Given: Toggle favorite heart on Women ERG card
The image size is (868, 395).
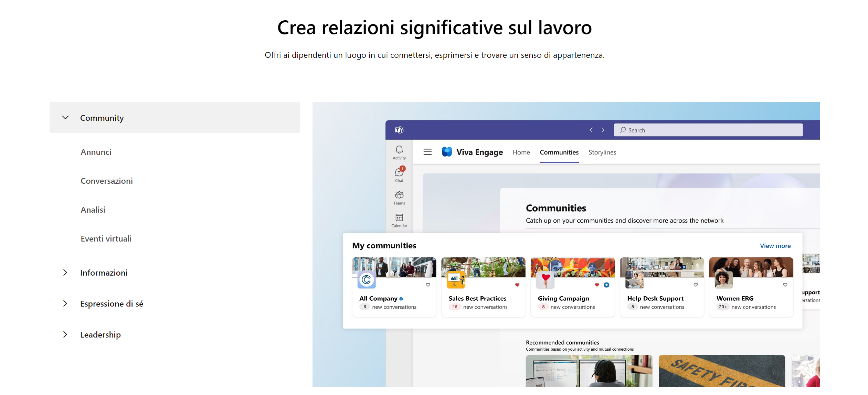Looking at the screenshot, I should (785, 285).
